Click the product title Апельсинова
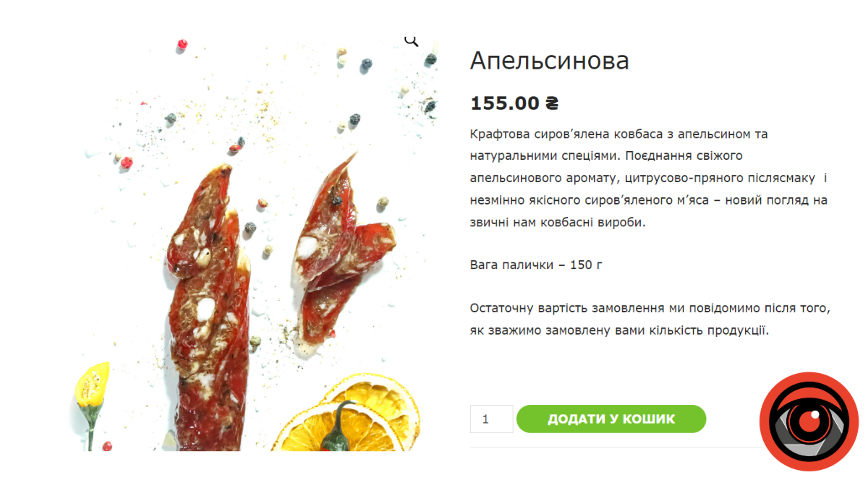The width and height of the screenshot is (868, 488). [550, 61]
